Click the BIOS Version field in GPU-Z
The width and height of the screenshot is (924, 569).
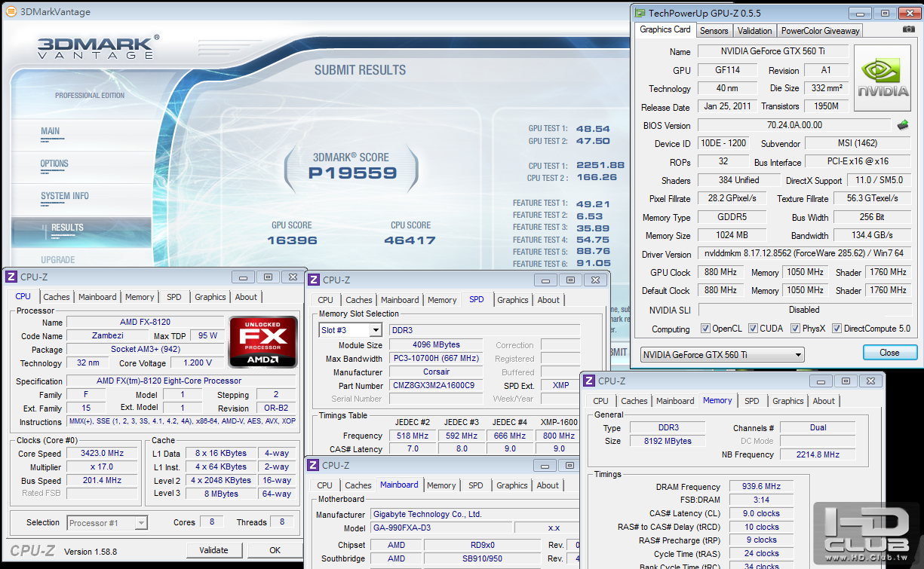[794, 125]
